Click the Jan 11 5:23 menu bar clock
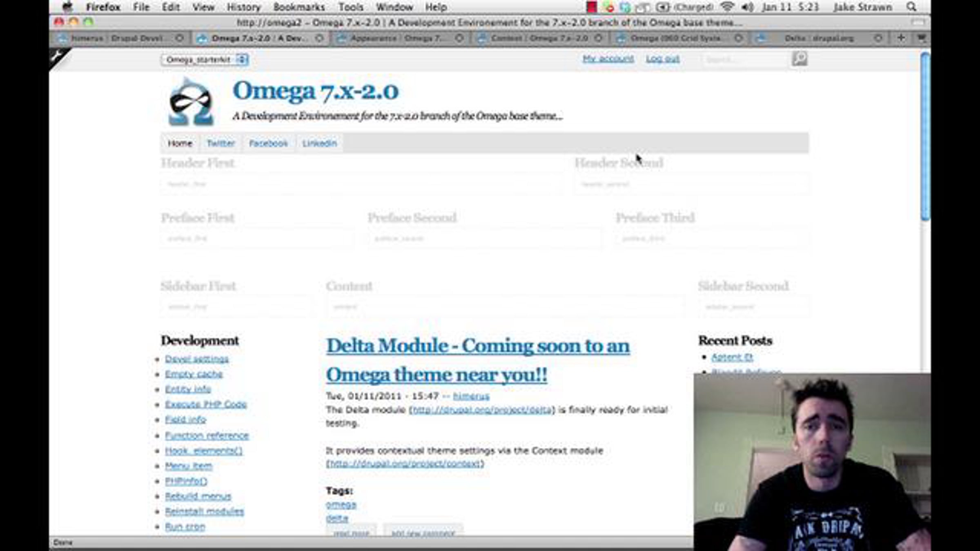Image resolution: width=980 pixels, height=551 pixels. pyautogui.click(x=790, y=7)
